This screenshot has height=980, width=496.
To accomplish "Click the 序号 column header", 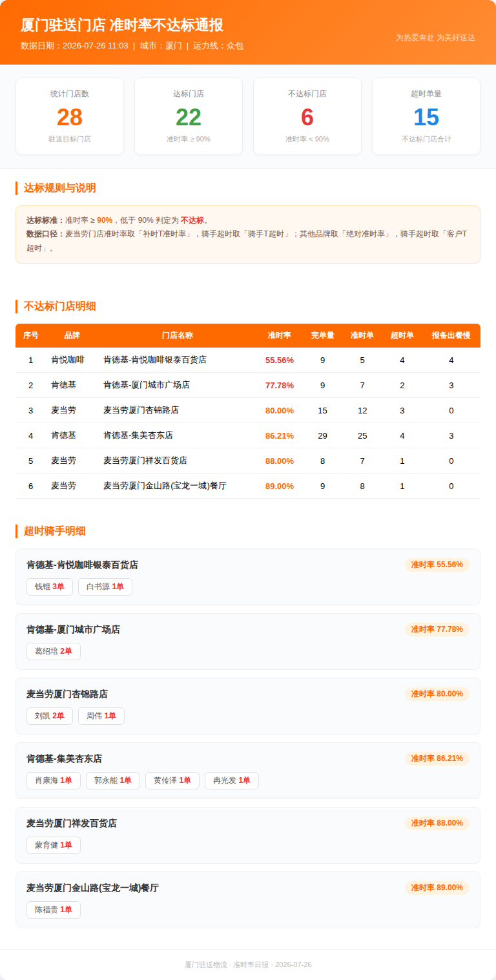I will (x=31, y=335).
